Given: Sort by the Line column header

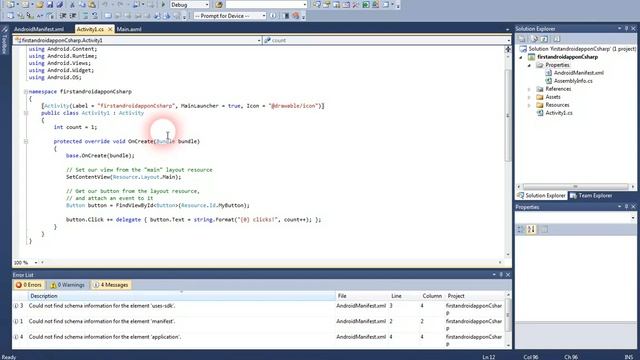Looking at the screenshot, I should tap(404, 296).
